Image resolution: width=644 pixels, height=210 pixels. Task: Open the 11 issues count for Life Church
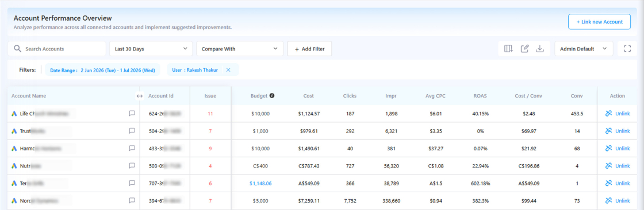tap(210, 114)
